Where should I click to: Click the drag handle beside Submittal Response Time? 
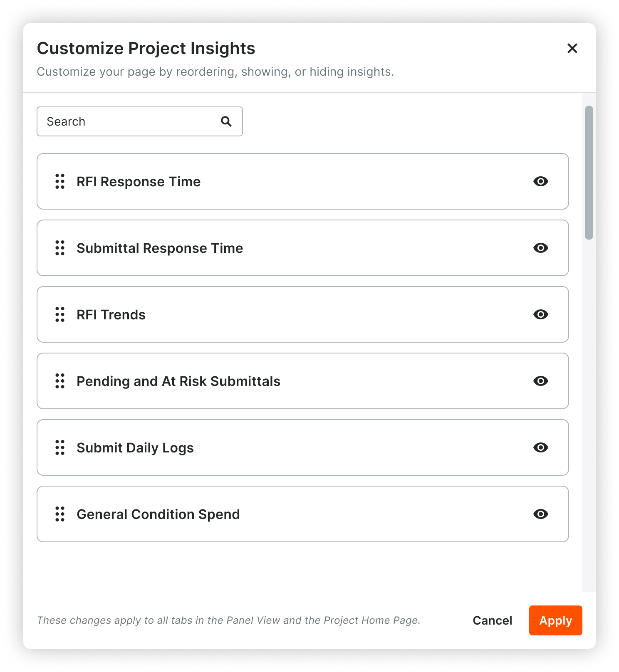pos(59,248)
